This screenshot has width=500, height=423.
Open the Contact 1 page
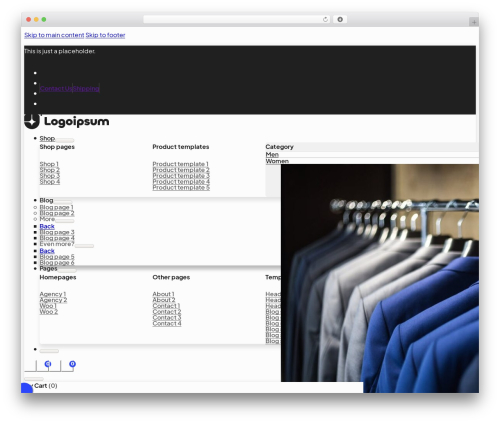pos(166,306)
